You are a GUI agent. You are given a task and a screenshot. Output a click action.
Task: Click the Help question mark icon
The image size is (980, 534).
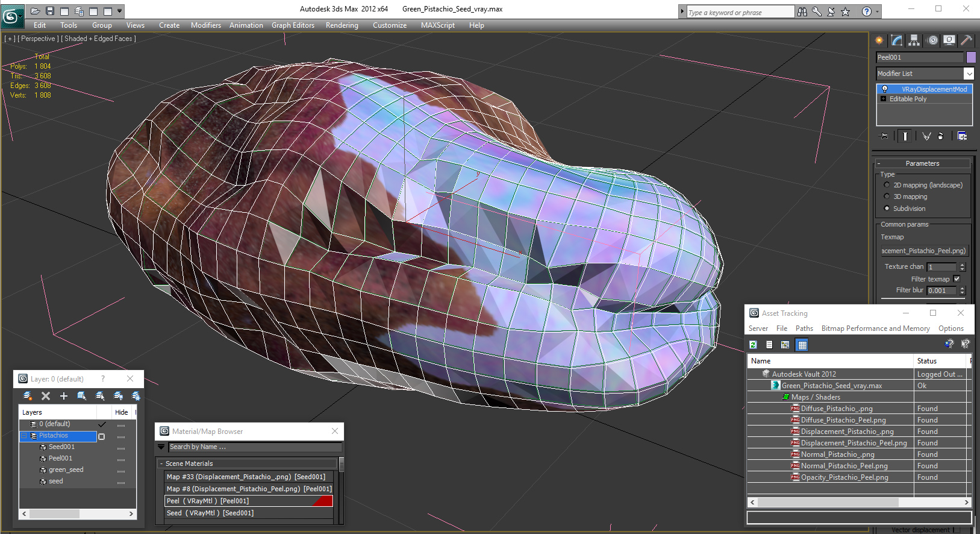click(867, 11)
